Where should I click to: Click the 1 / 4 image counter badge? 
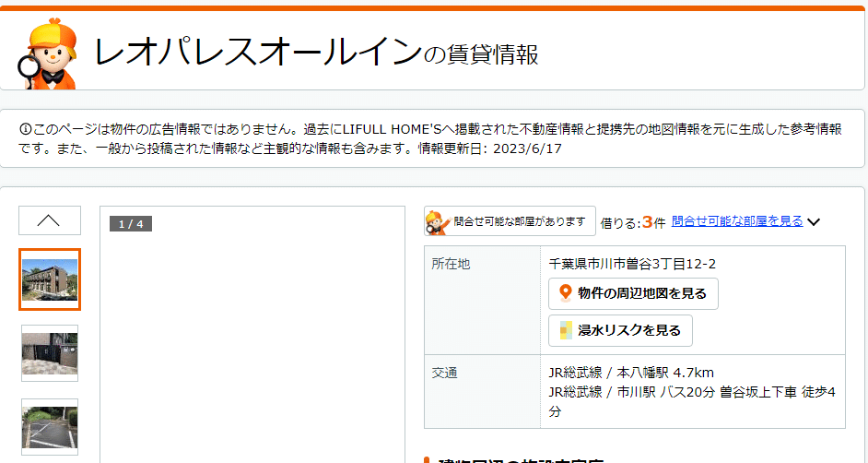[x=130, y=224]
